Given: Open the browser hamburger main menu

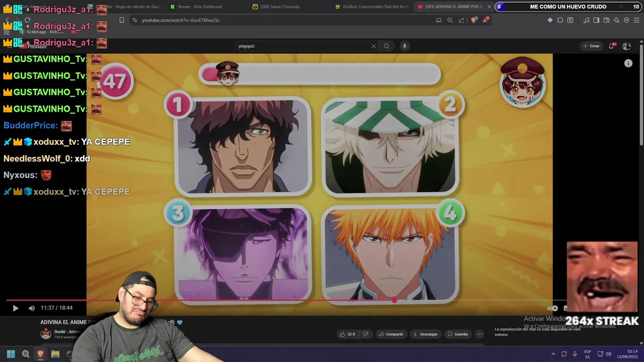Looking at the screenshot, I should (636, 20).
